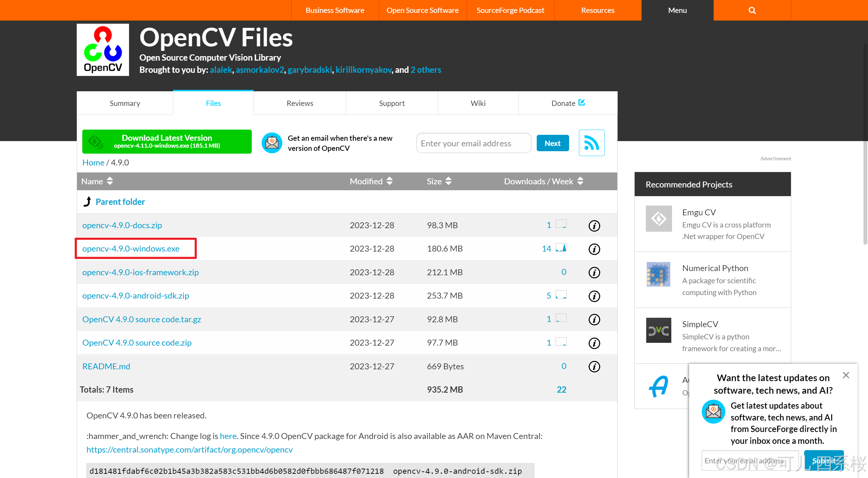Click the email address input field
The width and height of the screenshot is (868, 478).
click(473, 143)
